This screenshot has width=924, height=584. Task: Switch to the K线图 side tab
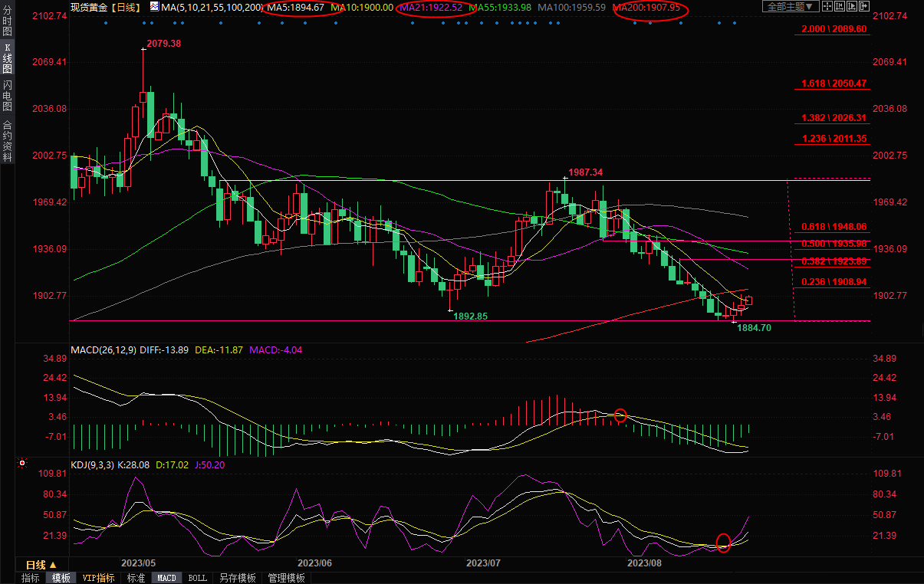(x=8, y=57)
